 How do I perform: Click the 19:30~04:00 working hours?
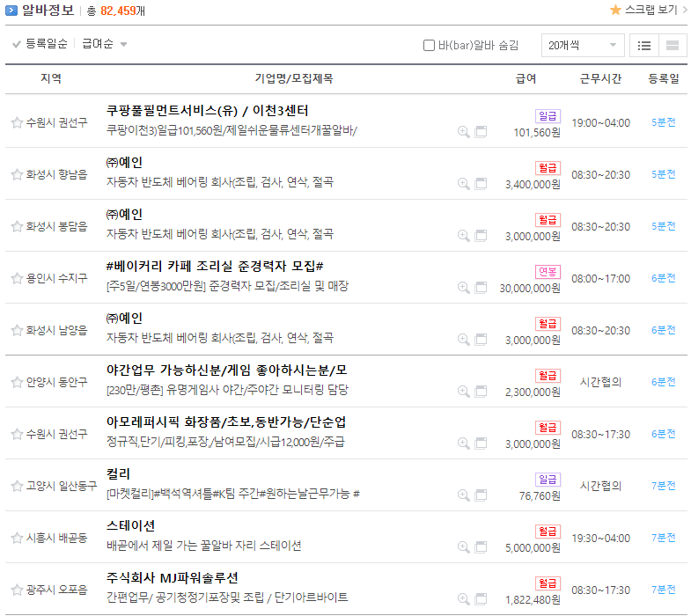[600, 539]
